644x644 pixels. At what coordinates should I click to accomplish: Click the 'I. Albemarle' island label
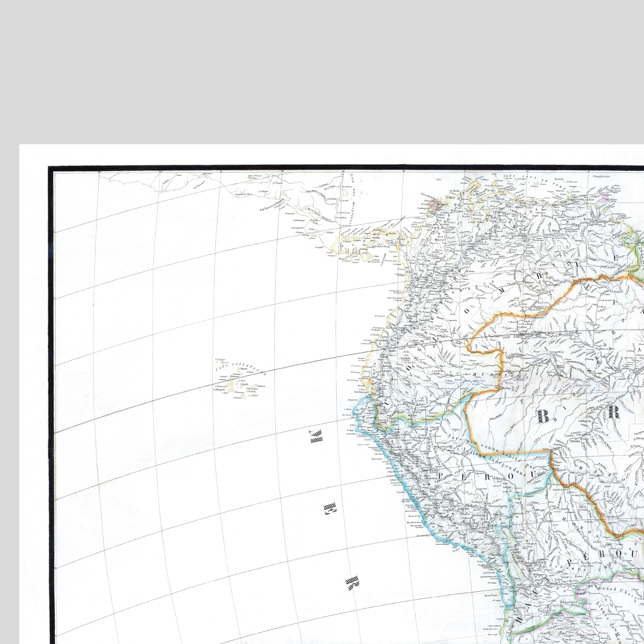[x=219, y=390]
